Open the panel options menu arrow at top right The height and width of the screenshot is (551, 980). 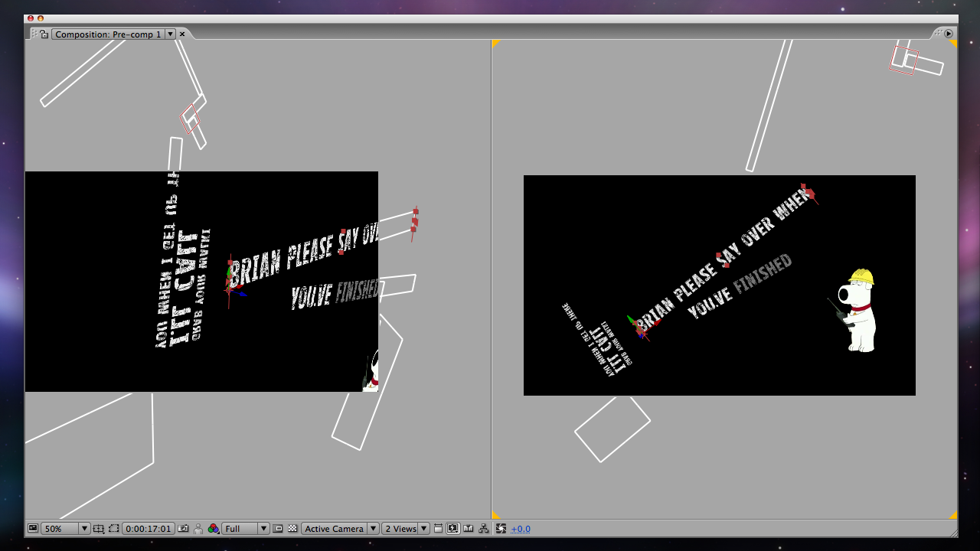(x=949, y=34)
